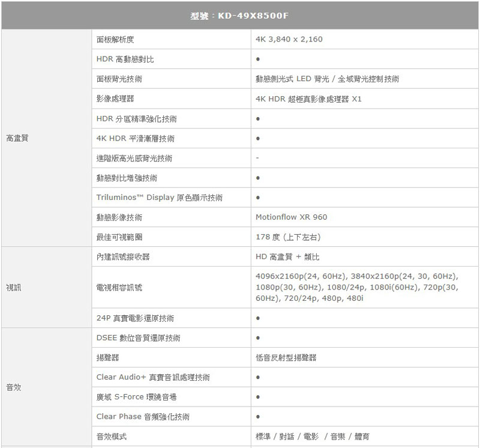Click the HD 高畫質 + 類比 value
This screenshot has width=480, height=448.
[x=287, y=257]
